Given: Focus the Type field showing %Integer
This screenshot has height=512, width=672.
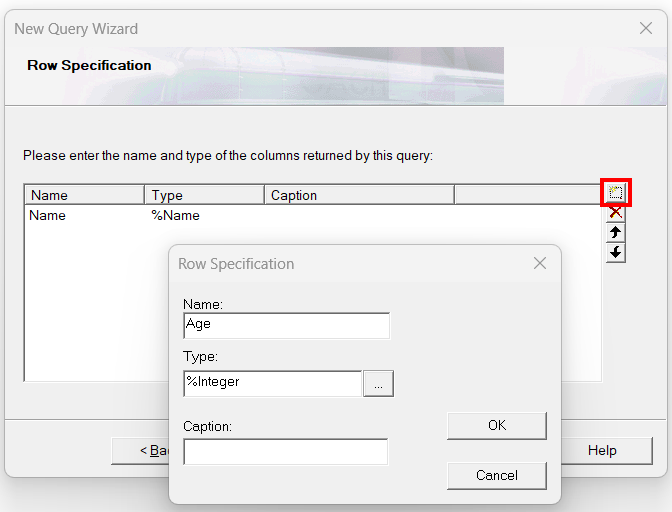Looking at the screenshot, I should pos(272,383).
